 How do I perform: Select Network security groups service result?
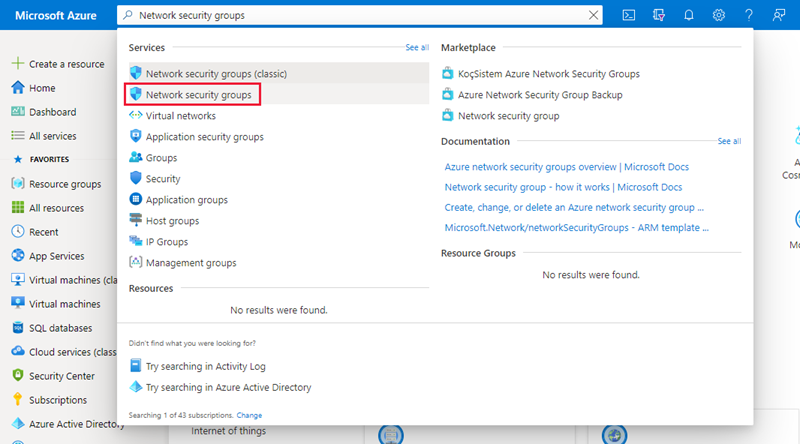coord(279,94)
